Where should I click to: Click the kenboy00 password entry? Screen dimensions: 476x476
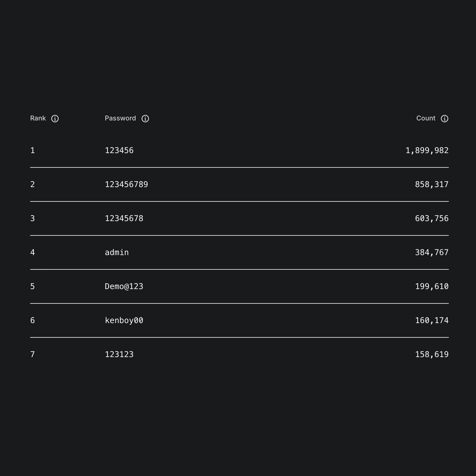(124, 320)
